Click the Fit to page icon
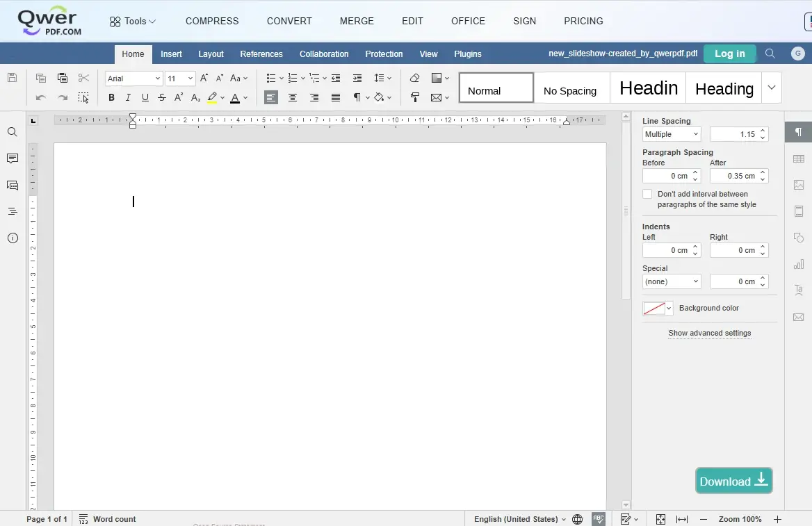Viewport: 812px width, 526px height. (660, 519)
